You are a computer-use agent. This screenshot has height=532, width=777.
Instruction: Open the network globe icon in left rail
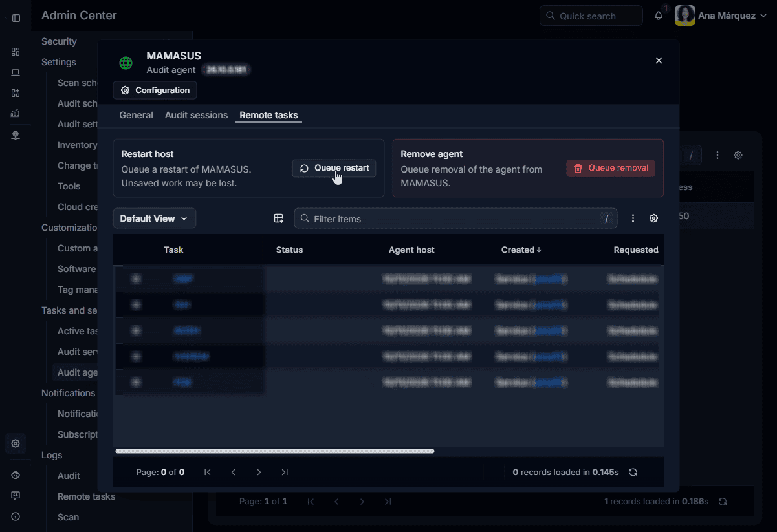click(16, 134)
